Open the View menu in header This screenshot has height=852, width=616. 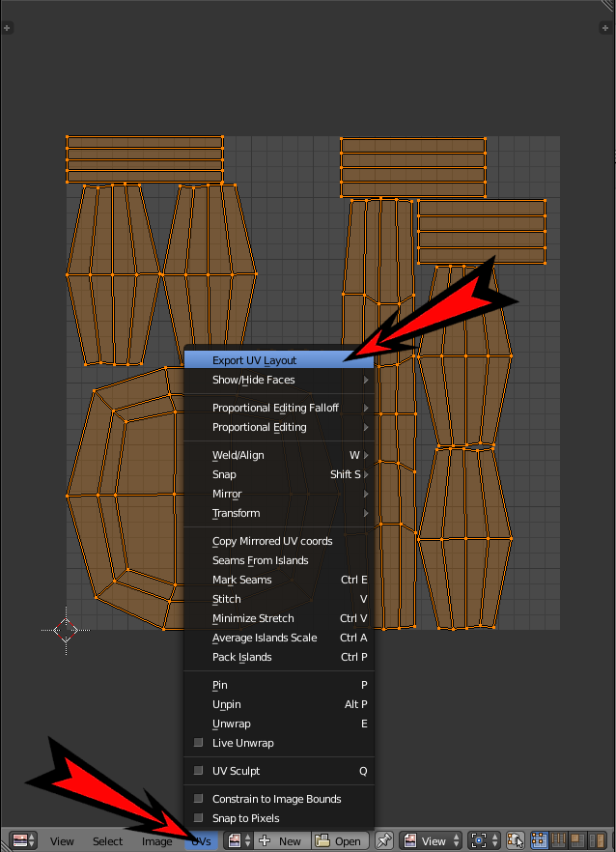(62, 841)
